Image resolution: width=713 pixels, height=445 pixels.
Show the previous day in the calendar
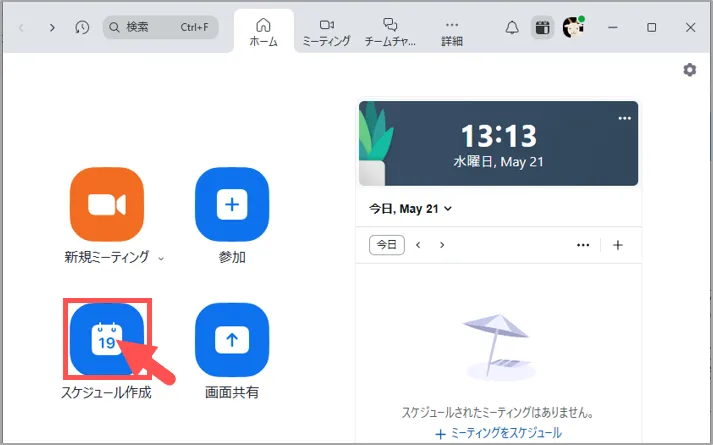tap(418, 245)
